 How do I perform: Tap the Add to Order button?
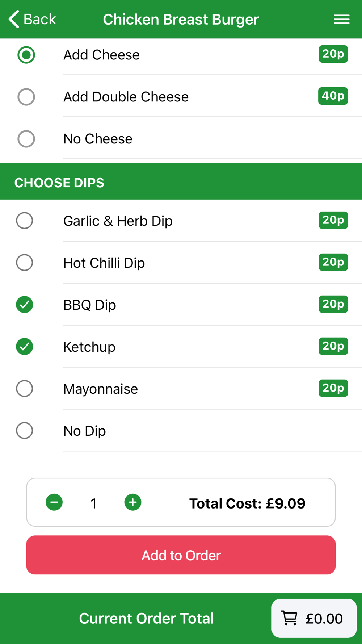tap(181, 555)
